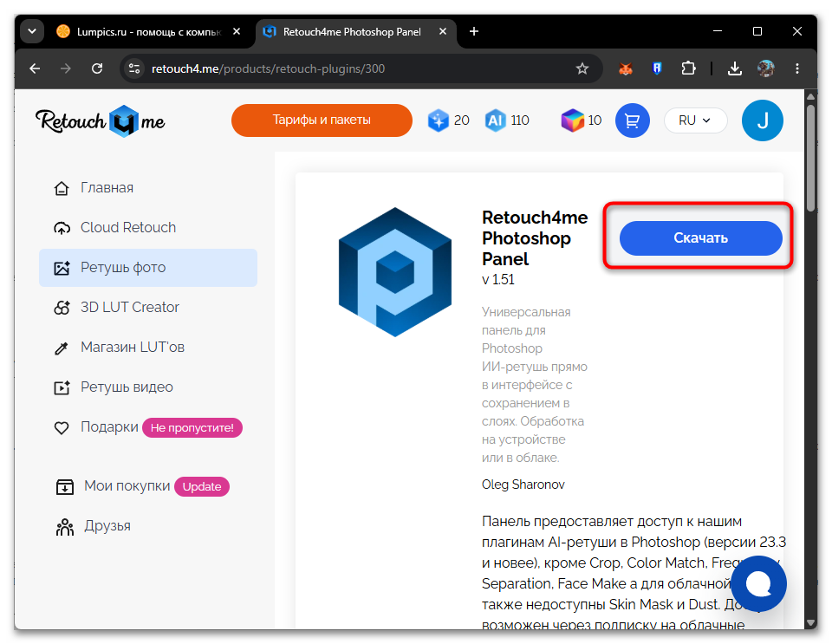Open Подарки menu item
Screen dimensions: 832x644
[109, 427]
